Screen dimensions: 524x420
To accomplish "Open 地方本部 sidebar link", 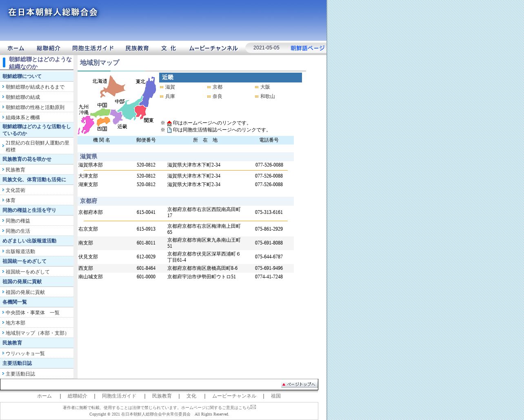I will pos(16,323).
